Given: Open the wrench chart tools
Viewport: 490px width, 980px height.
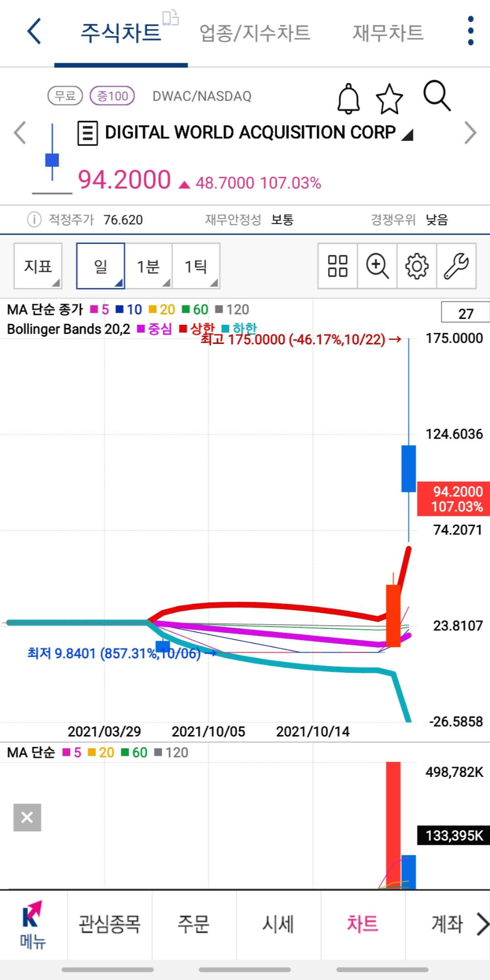Looking at the screenshot, I should 456,266.
